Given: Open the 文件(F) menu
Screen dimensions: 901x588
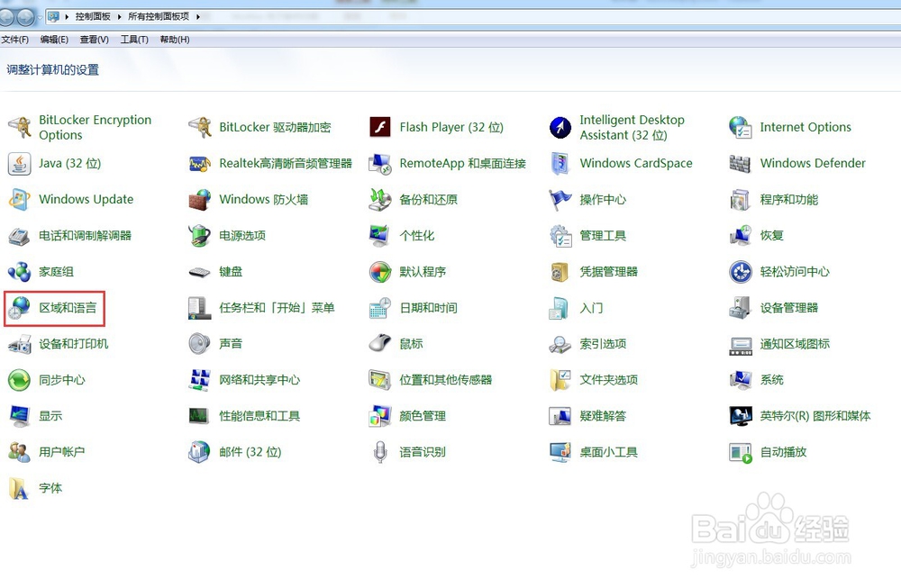Looking at the screenshot, I should click(15, 40).
